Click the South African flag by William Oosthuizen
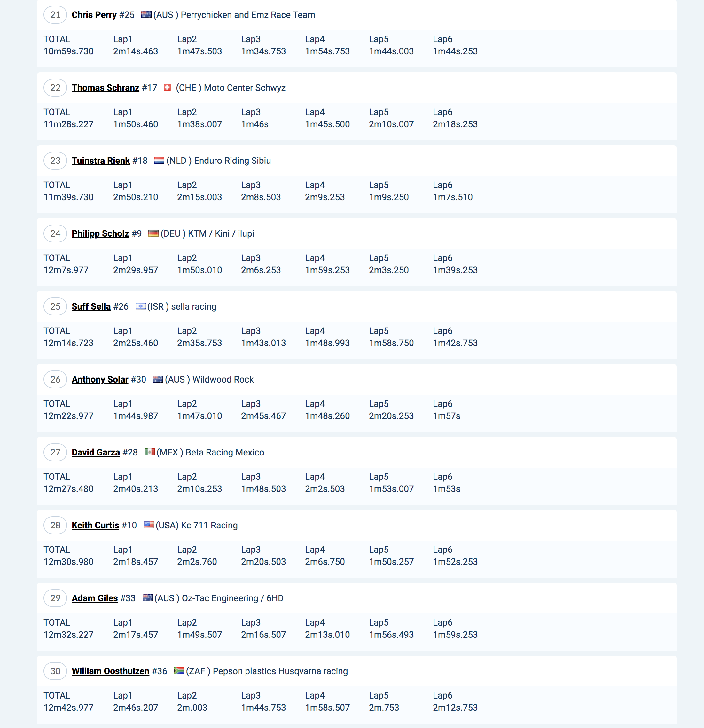Image resolution: width=704 pixels, height=728 pixels. coord(179,671)
